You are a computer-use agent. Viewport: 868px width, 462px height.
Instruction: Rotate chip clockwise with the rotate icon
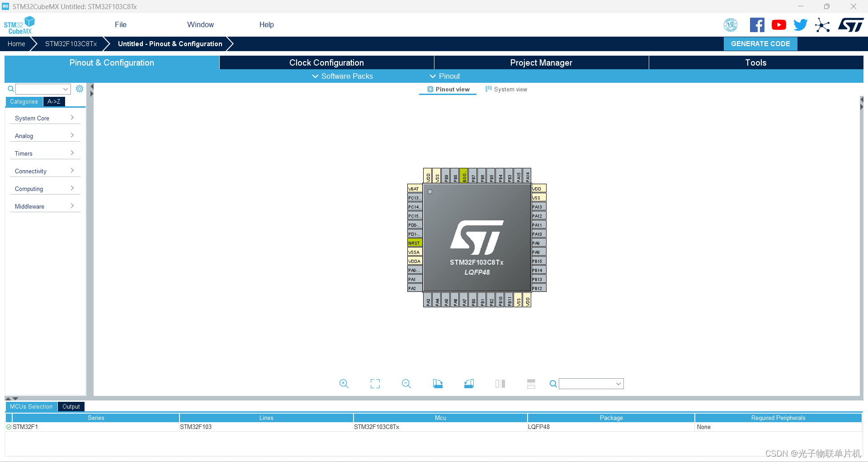pyautogui.click(x=438, y=384)
